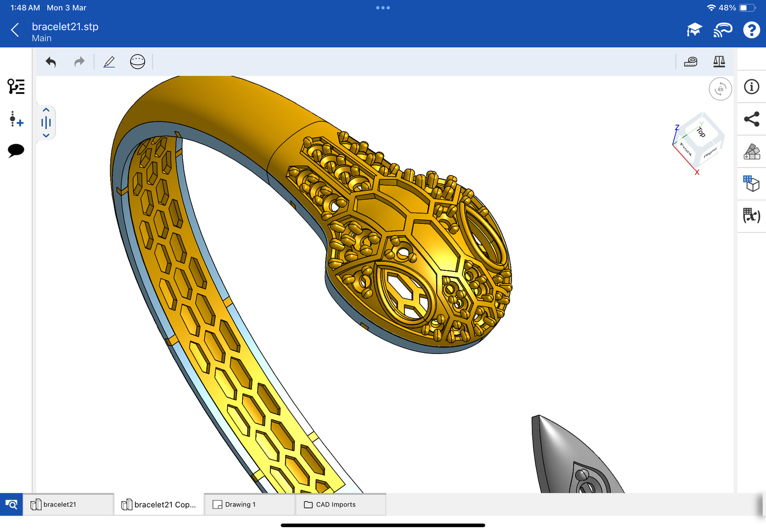Open the CAD Imports folder tab
This screenshot has height=532, width=766.
tap(340, 504)
